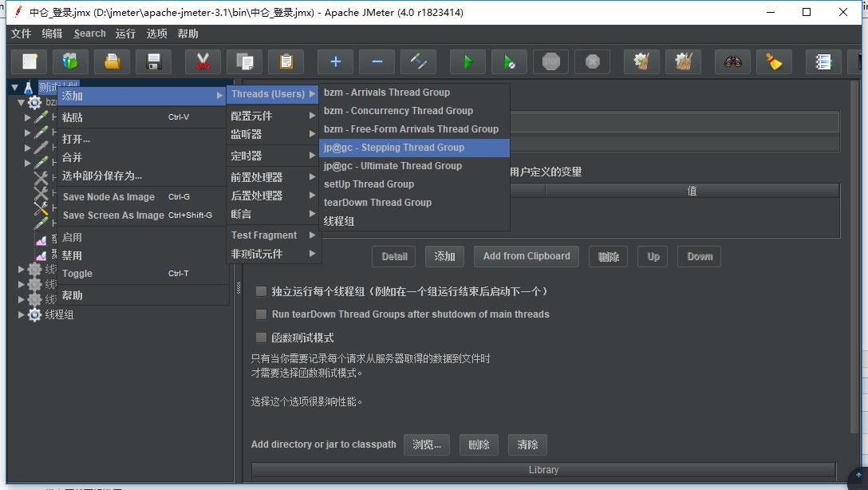This screenshot has width=868, height=490.
Task: Open the 编辑 menu
Action: [52, 34]
